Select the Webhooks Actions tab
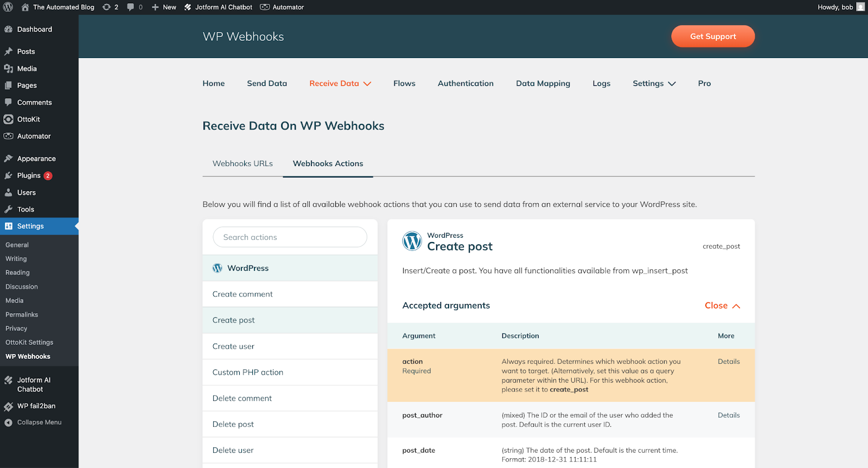Screen dimensions: 868x468 328,163
